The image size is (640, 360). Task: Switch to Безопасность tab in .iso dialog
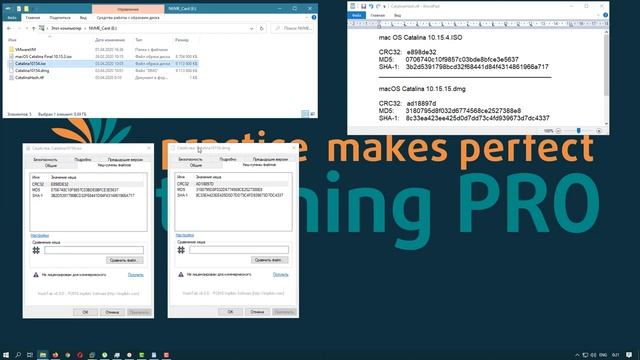coord(45,160)
